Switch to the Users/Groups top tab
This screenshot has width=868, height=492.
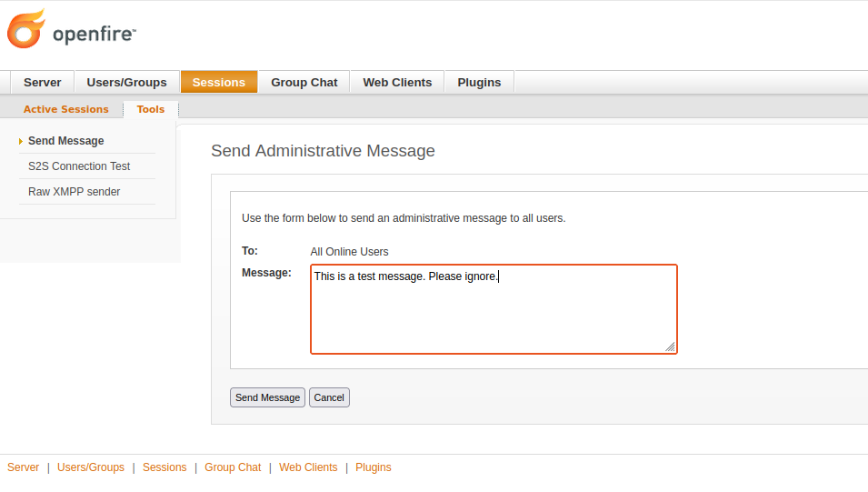click(126, 82)
